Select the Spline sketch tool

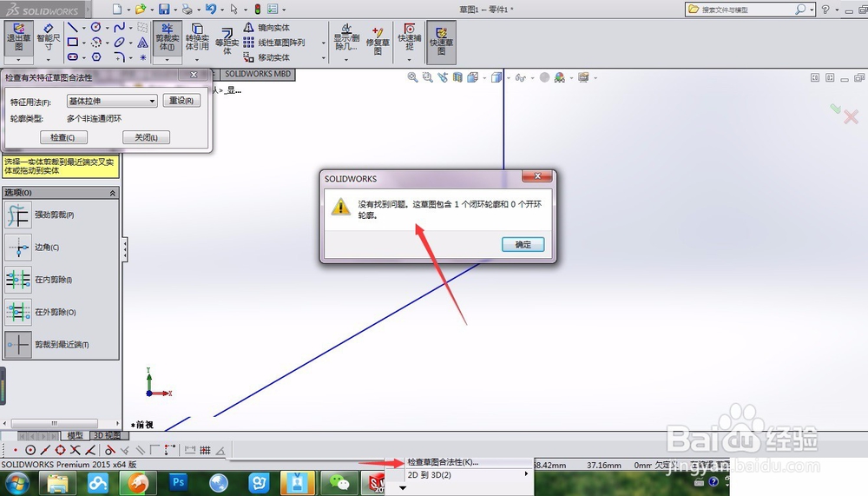click(119, 27)
